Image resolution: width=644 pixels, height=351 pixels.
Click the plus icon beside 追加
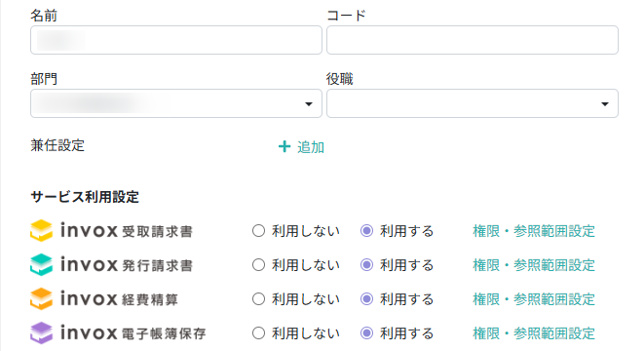[284, 146]
